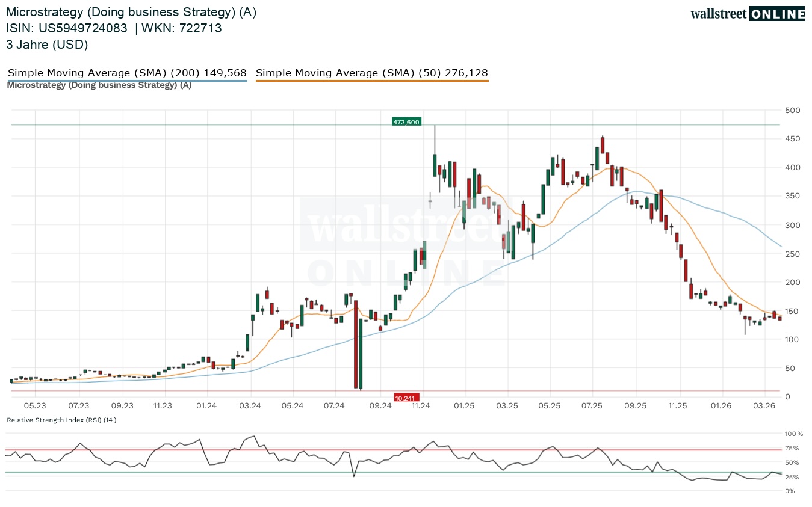The image size is (812, 507).
Task: Open the 3 Jahre (USD) time range text
Action: coord(47,45)
